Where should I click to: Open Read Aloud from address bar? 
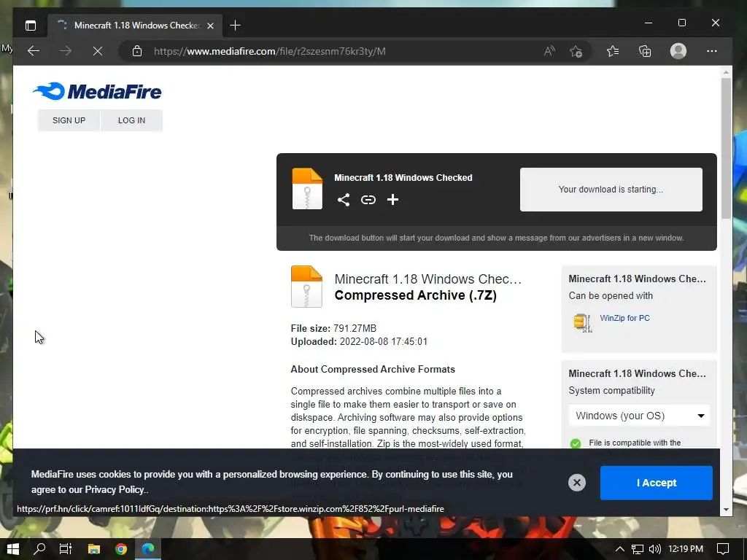point(549,51)
